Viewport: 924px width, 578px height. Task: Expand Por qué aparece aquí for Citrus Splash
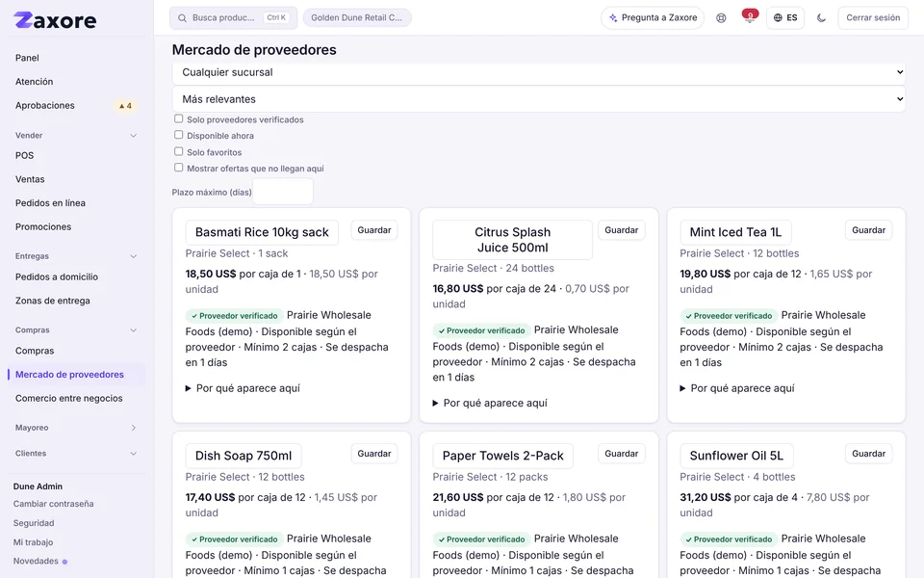tap(490, 403)
